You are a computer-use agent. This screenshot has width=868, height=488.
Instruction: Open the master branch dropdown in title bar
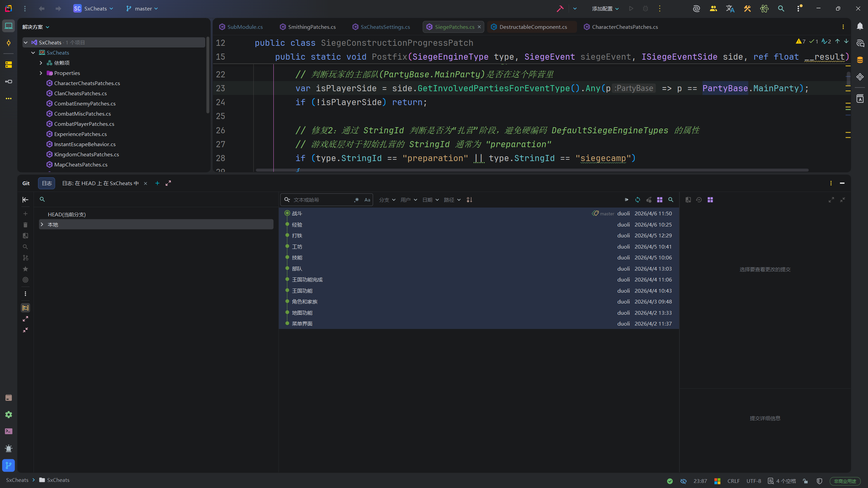[x=142, y=8]
